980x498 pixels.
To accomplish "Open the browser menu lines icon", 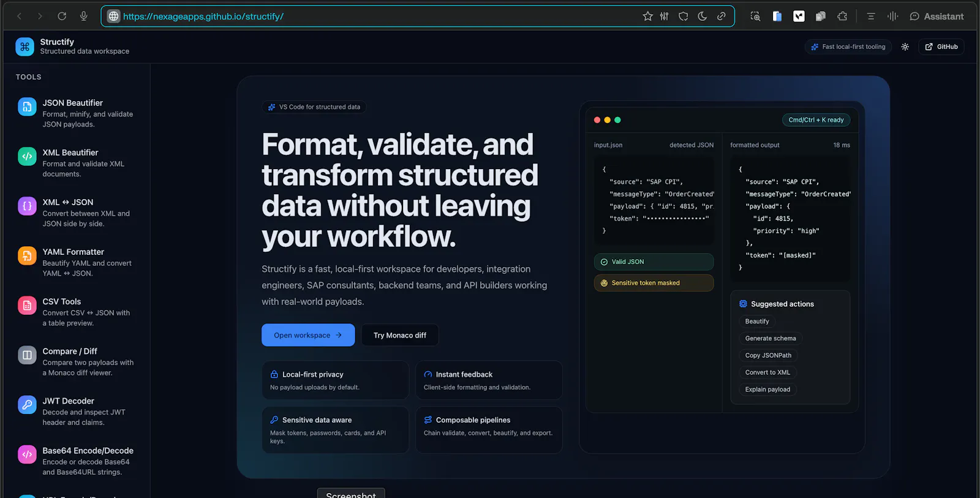I will (870, 17).
